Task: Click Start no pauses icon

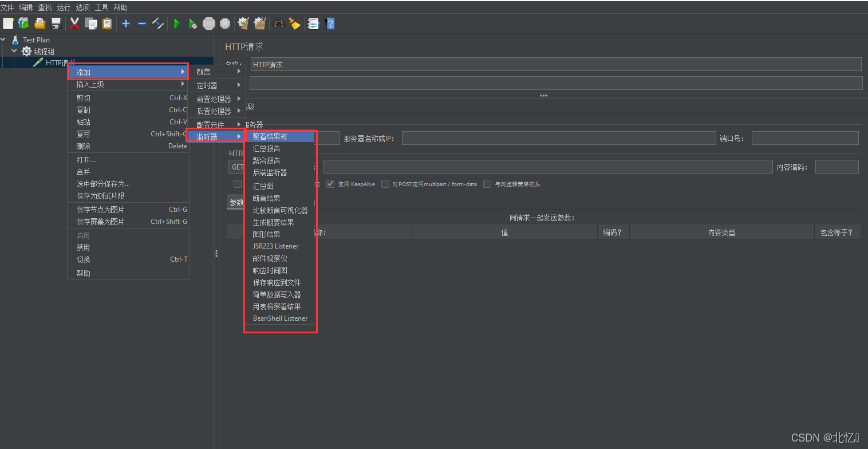Action: point(193,23)
